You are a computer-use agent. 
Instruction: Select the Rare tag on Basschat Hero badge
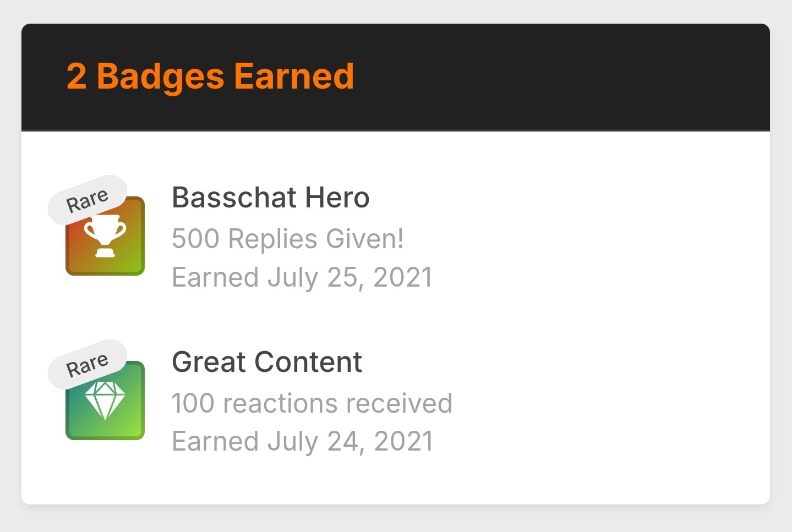88,200
